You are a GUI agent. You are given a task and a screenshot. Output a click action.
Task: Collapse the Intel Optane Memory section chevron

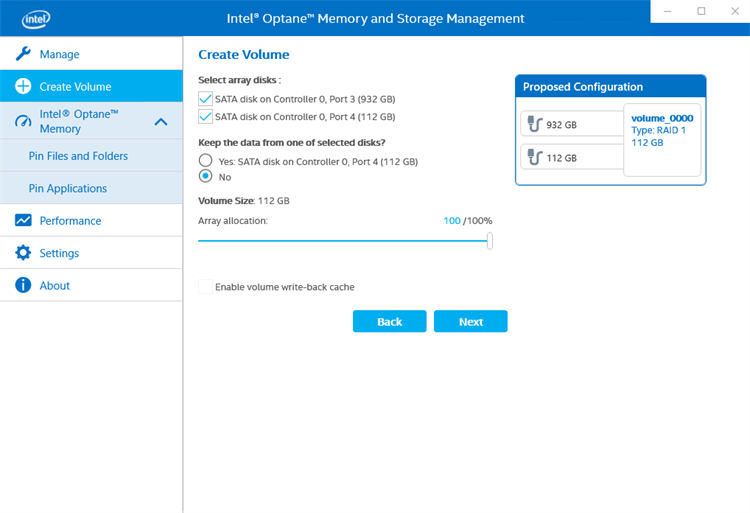click(x=160, y=122)
